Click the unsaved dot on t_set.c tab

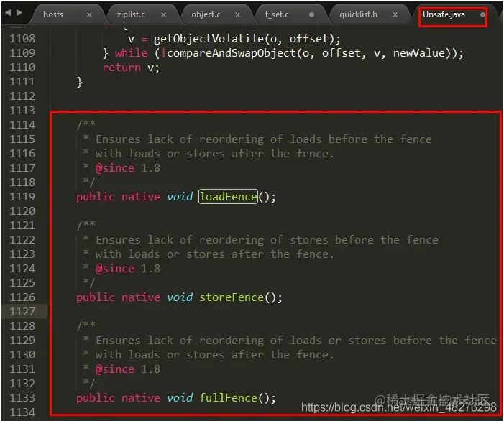(x=311, y=15)
